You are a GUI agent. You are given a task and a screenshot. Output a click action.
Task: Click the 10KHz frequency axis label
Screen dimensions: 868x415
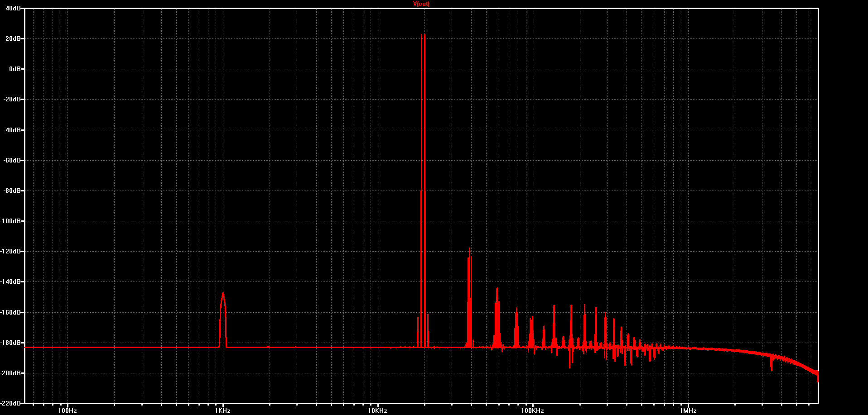click(377, 410)
